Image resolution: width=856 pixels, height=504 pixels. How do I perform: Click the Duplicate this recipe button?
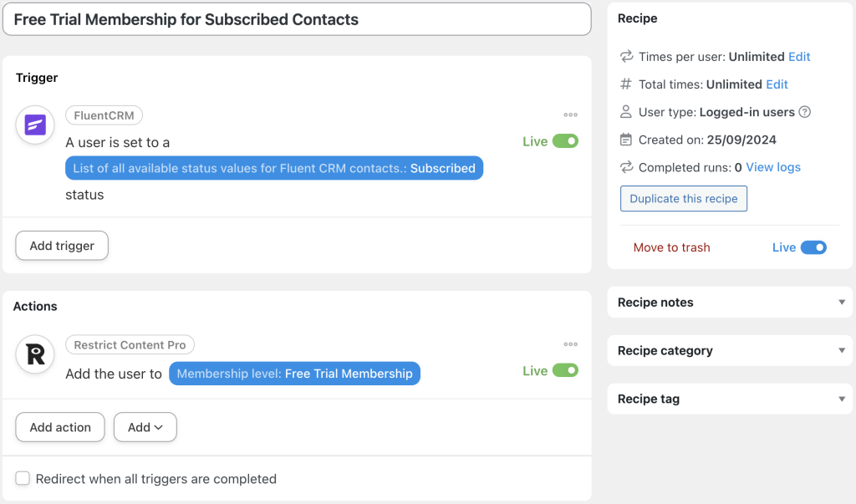coord(683,198)
